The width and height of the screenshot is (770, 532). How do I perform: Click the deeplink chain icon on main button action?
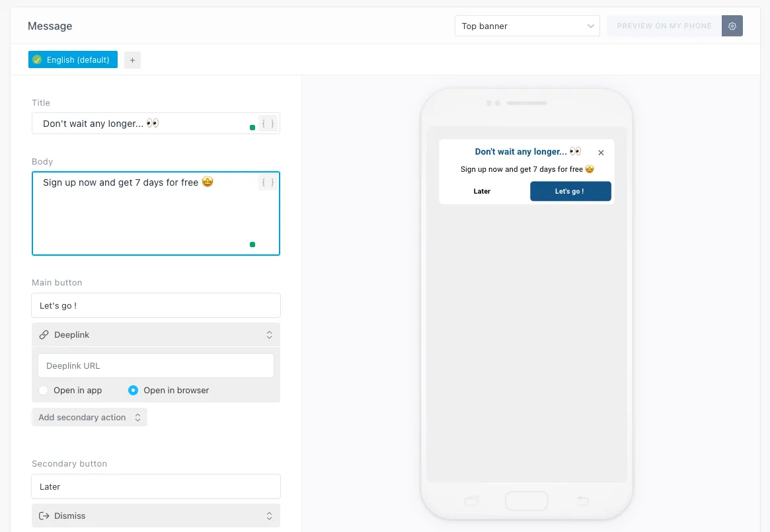coord(44,334)
